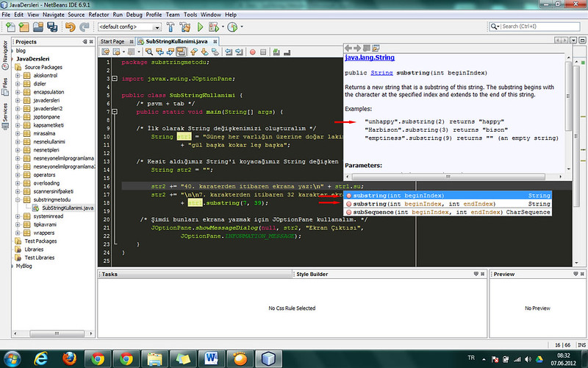Start macro recording (red circle)
The width and height of the screenshot is (588, 368).
pos(252,52)
